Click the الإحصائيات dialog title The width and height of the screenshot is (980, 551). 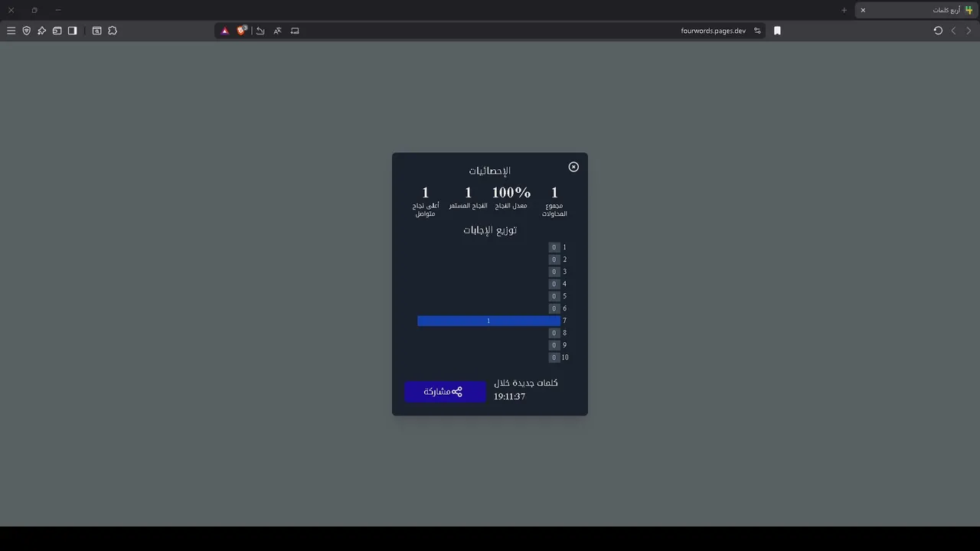tap(490, 171)
